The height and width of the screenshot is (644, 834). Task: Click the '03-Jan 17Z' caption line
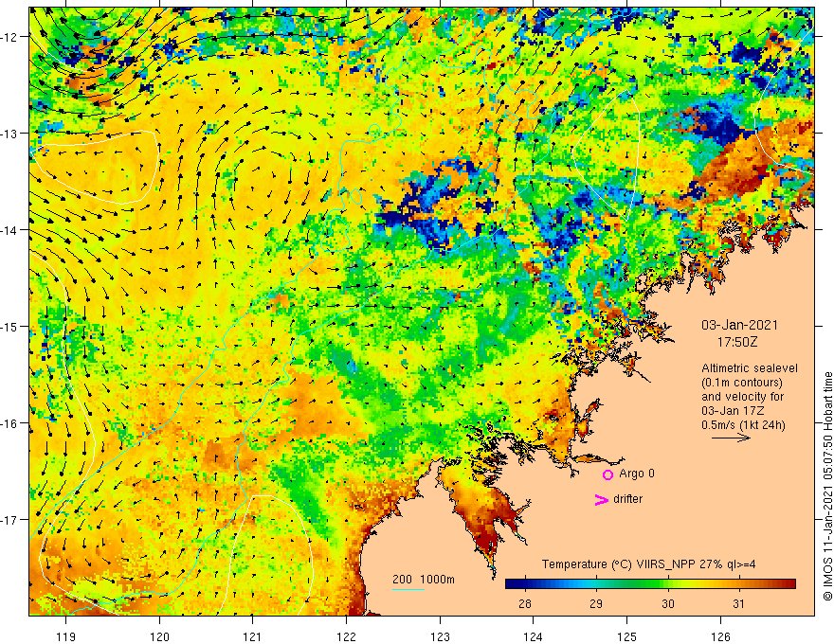coord(734,411)
